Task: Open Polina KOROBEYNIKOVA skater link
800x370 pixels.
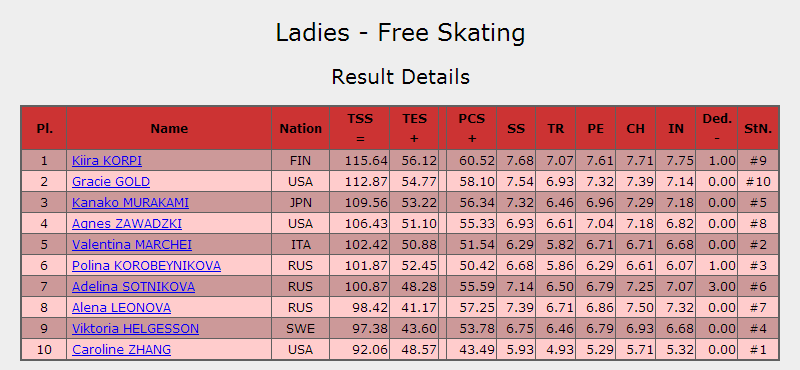Action: [x=146, y=266]
